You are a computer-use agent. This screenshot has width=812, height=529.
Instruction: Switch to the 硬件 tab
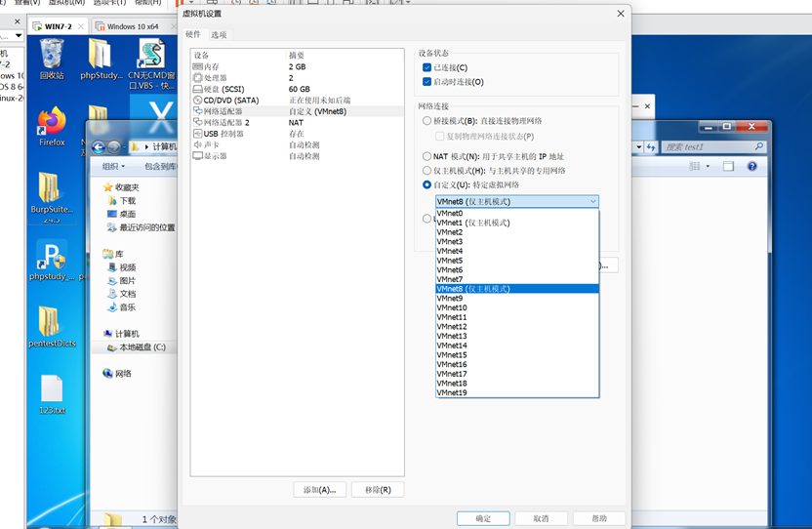[192, 34]
